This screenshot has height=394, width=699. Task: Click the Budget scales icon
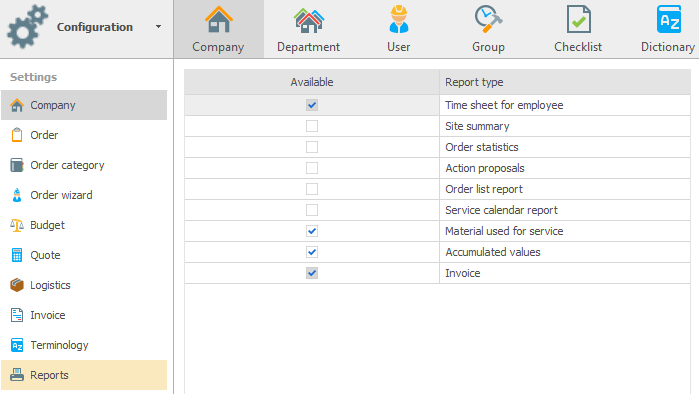[x=17, y=226]
